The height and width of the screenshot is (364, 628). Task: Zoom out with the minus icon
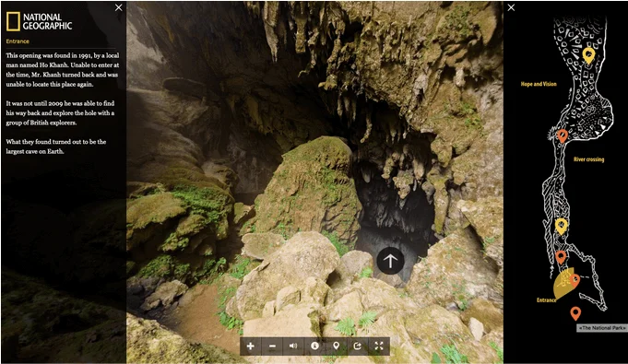272,346
